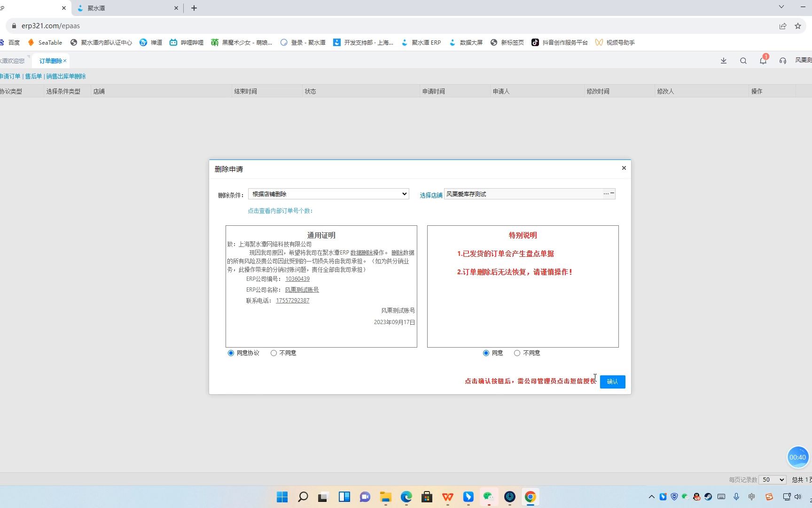Image resolution: width=812 pixels, height=508 pixels.
Task: Select the 同意协议 radio button
Action: 231,353
